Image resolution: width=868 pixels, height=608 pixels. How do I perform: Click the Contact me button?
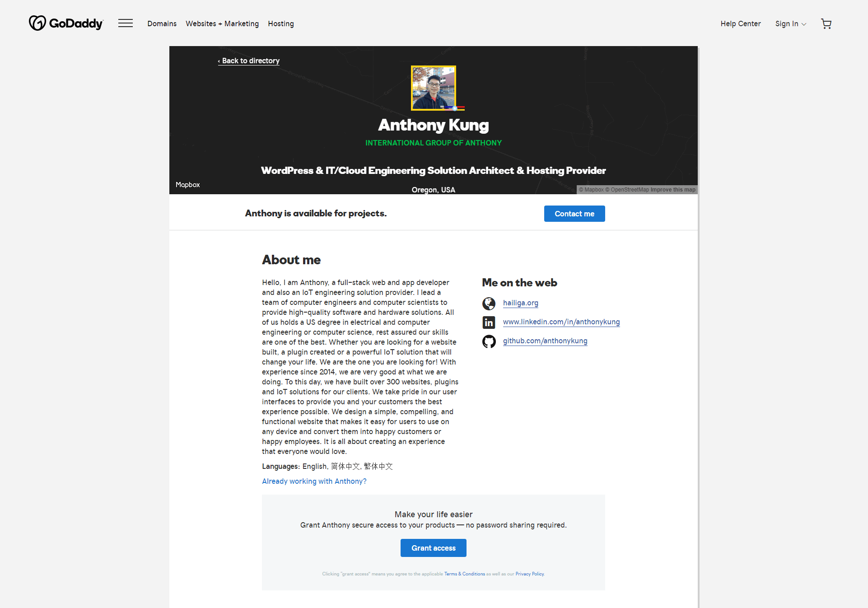[574, 214]
